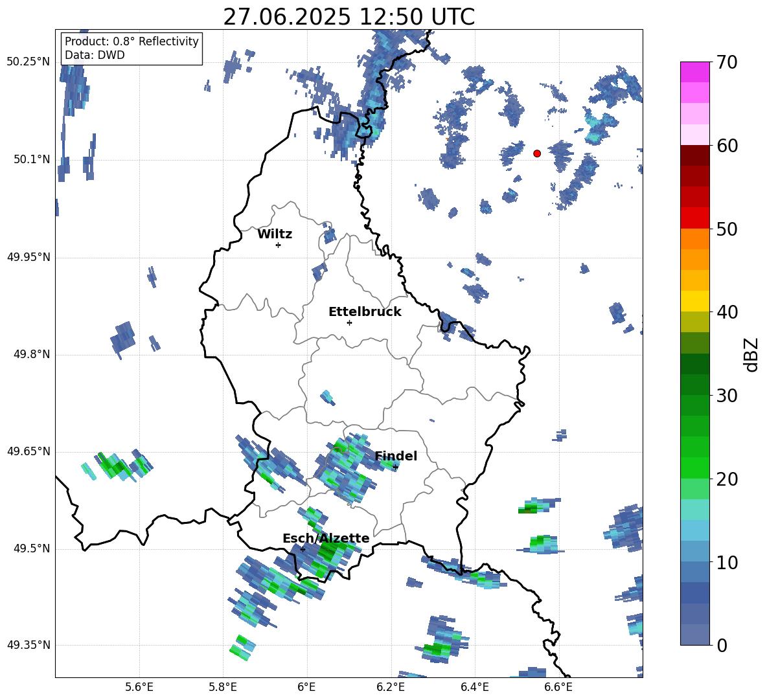Image resolution: width=767 pixels, height=700 pixels.
Task: Click the 6.6°E longitude label
Action: [558, 687]
